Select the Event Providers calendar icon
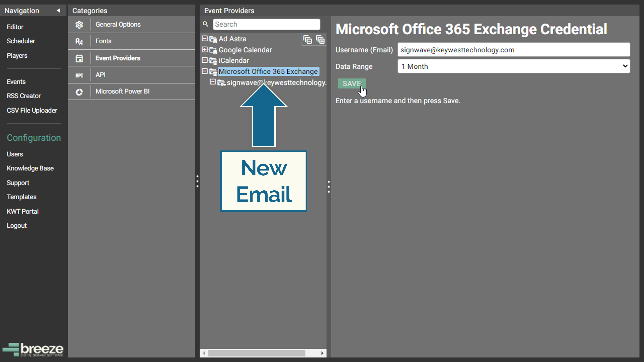The image size is (644, 362). (79, 58)
